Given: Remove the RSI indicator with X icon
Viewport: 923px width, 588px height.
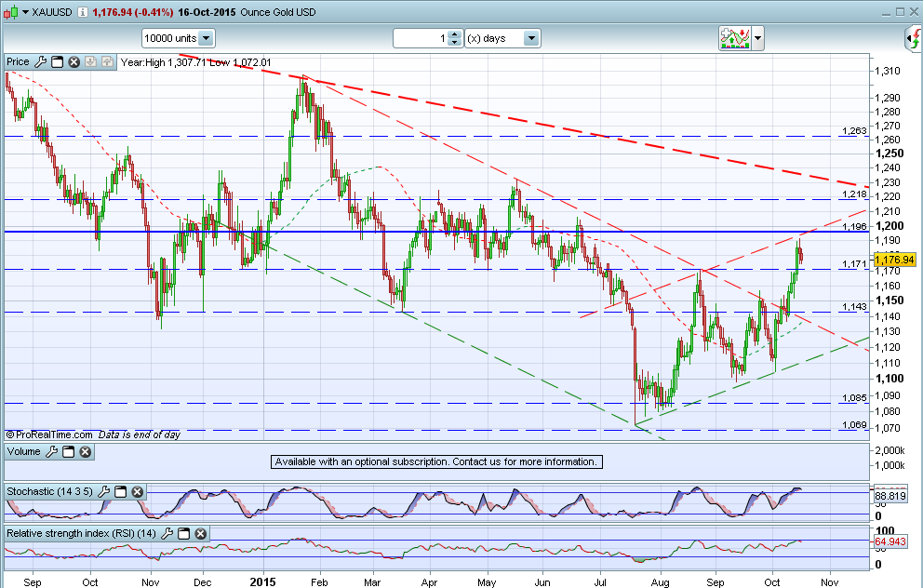Looking at the screenshot, I should point(201,533).
